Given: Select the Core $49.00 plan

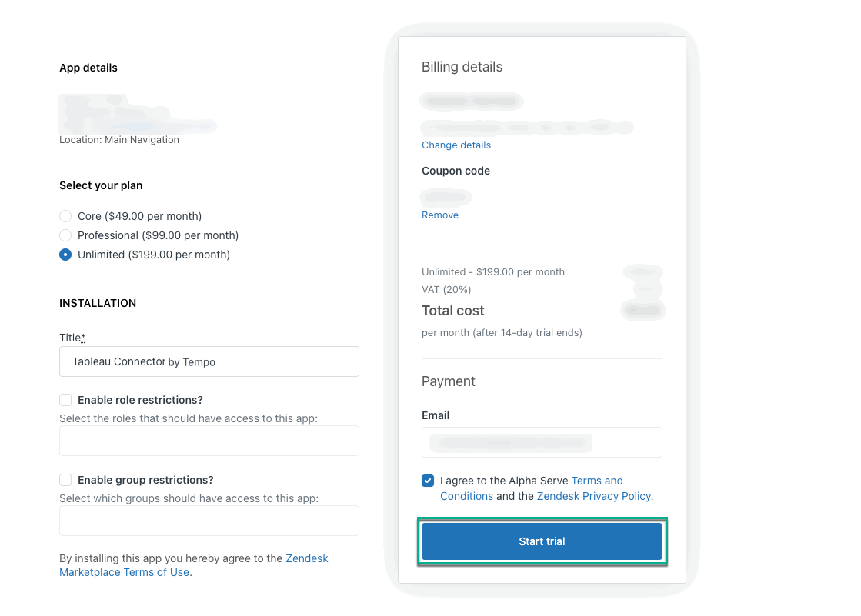Looking at the screenshot, I should 65,216.
